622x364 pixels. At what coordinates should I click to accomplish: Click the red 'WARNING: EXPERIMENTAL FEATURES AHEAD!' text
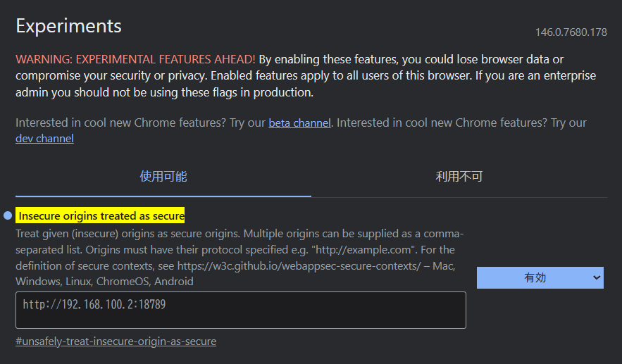point(135,59)
